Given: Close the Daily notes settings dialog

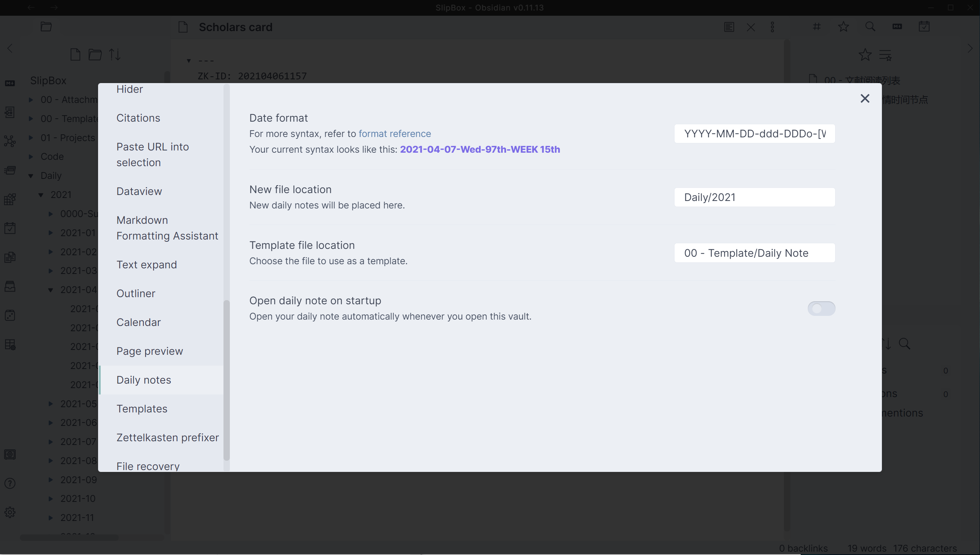Looking at the screenshot, I should point(865,98).
